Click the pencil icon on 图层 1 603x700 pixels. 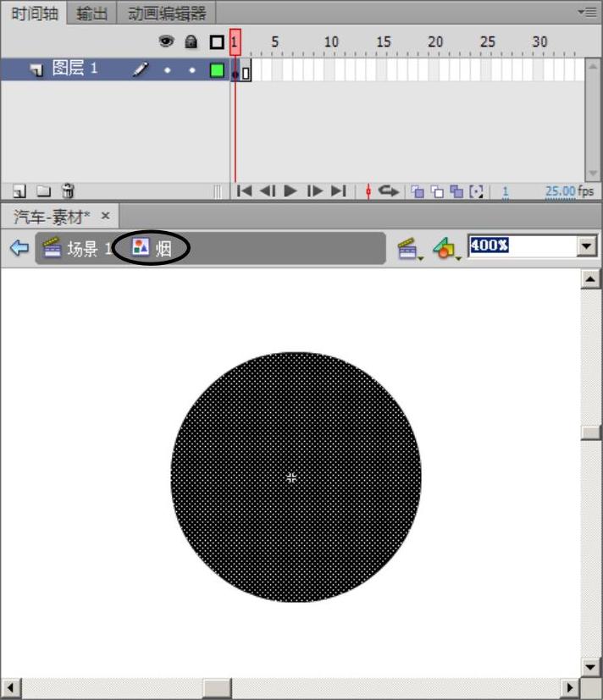tap(141, 69)
